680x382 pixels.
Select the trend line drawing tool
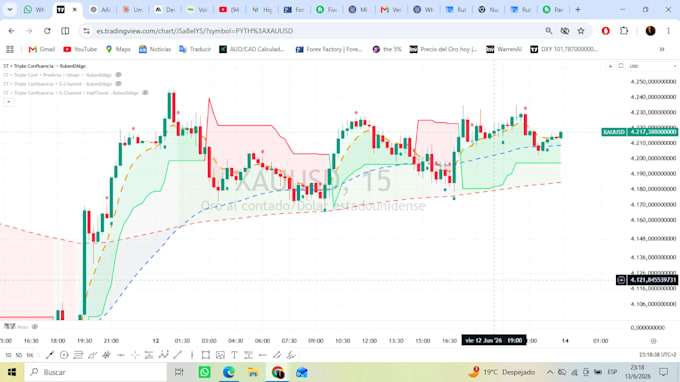click(50, 355)
